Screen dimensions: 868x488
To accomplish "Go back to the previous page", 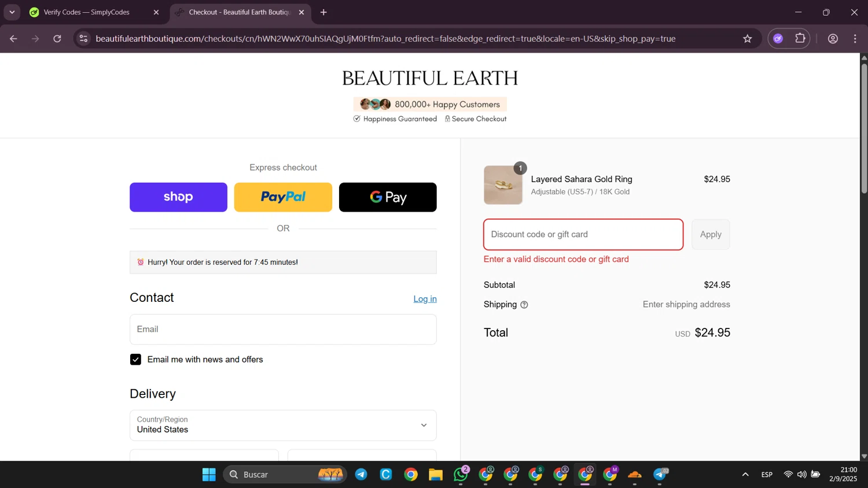I will pos(13,39).
